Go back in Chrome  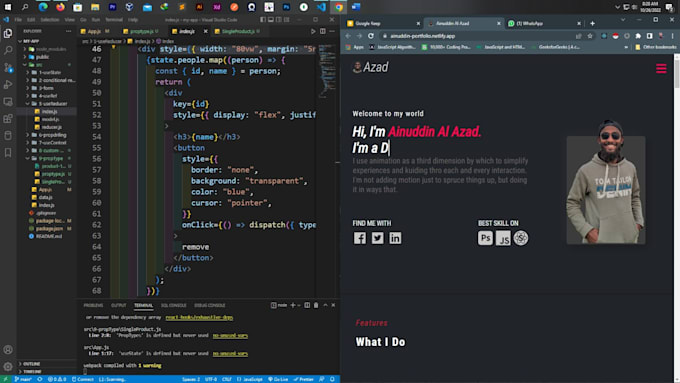click(x=348, y=36)
